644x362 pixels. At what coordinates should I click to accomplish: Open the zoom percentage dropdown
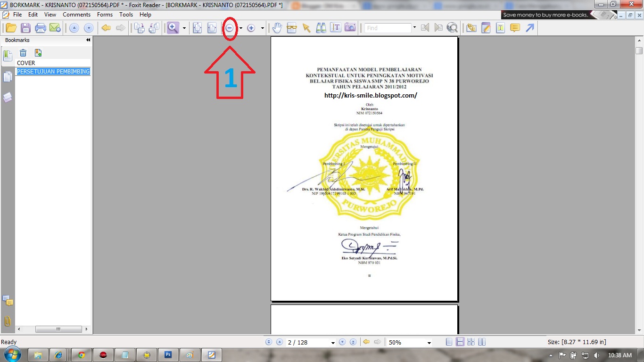(x=428, y=342)
